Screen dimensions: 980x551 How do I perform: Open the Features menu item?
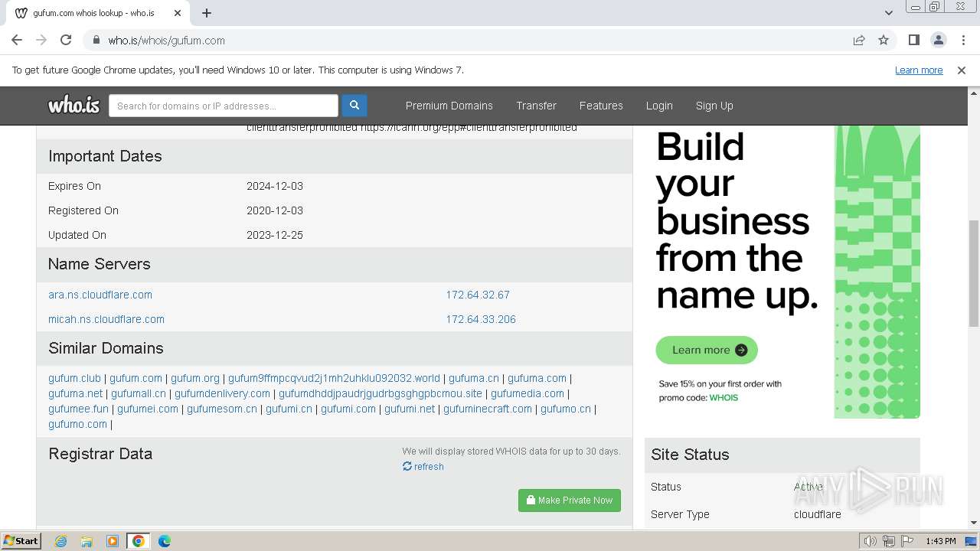[x=601, y=106]
